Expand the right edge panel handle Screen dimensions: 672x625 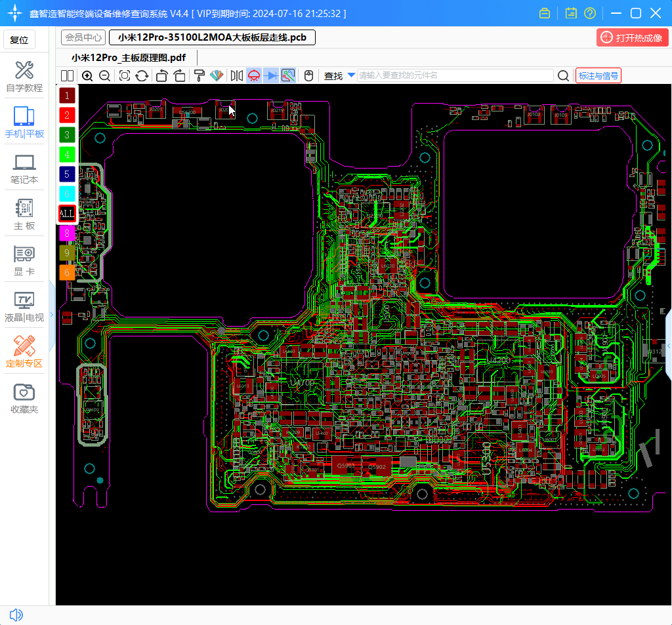[x=668, y=344]
